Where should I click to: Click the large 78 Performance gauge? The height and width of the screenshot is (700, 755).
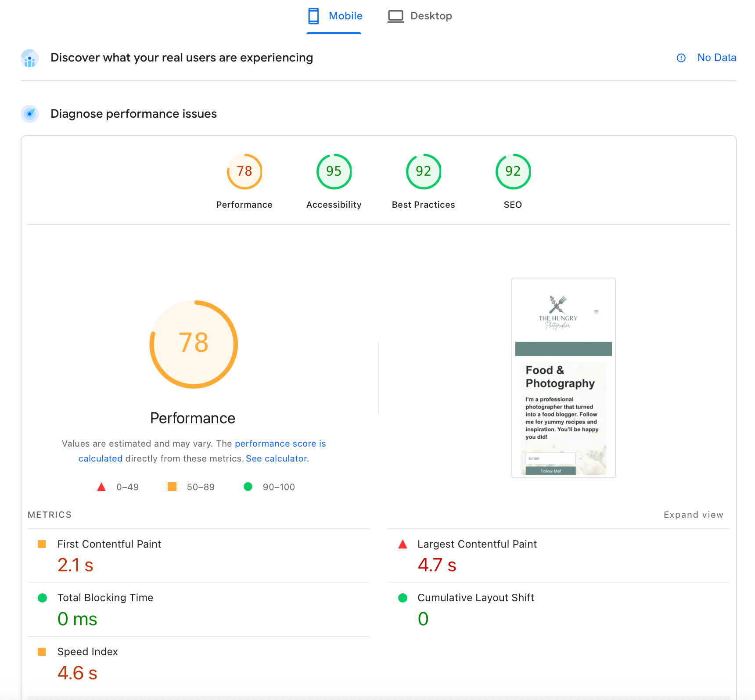[x=194, y=344]
